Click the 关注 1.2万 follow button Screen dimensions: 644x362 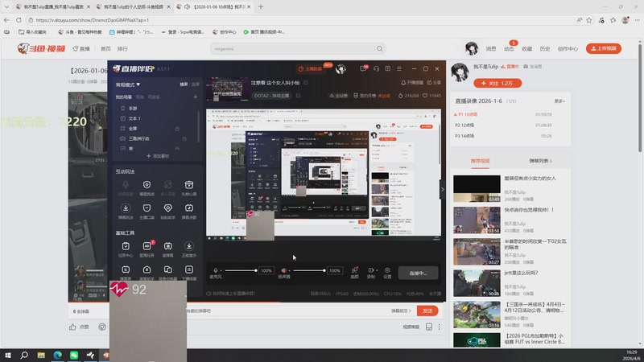point(497,84)
